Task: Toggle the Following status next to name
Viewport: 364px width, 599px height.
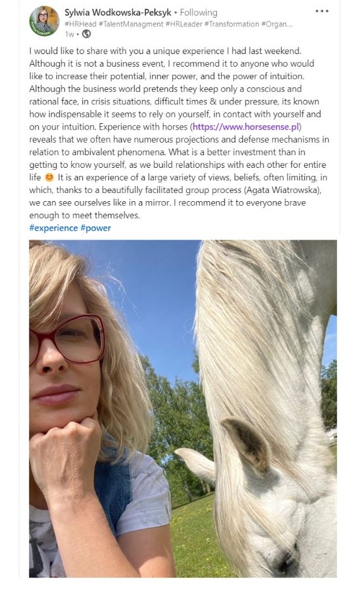Action: pos(199,13)
